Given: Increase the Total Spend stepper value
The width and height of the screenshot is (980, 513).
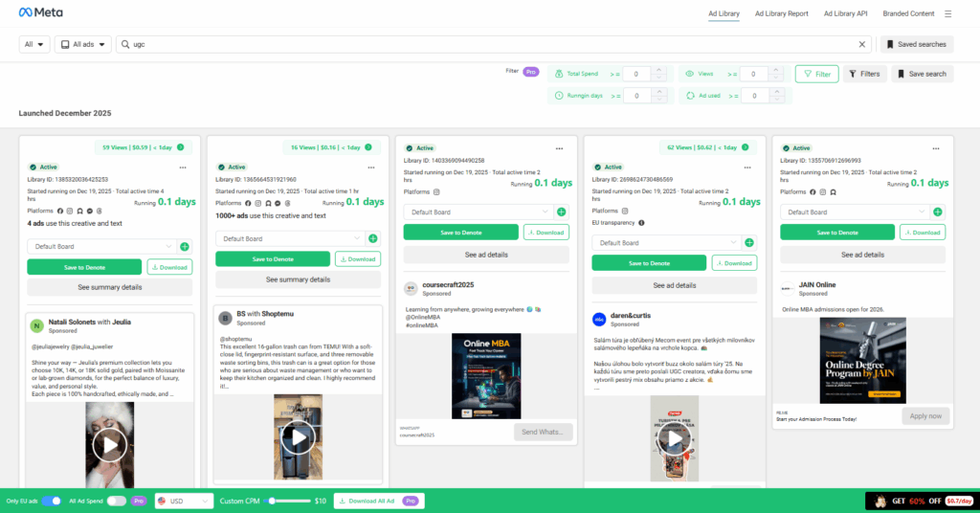Looking at the screenshot, I should click(x=658, y=70).
